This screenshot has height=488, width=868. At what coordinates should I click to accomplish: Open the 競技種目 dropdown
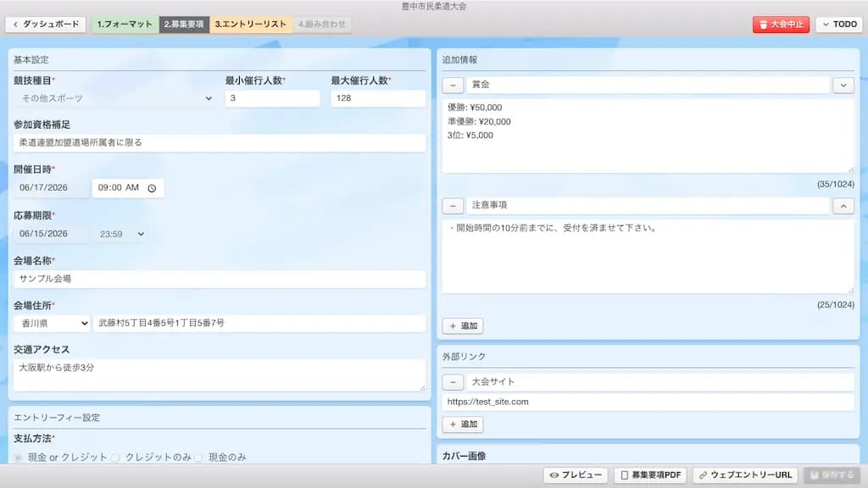[x=116, y=98]
